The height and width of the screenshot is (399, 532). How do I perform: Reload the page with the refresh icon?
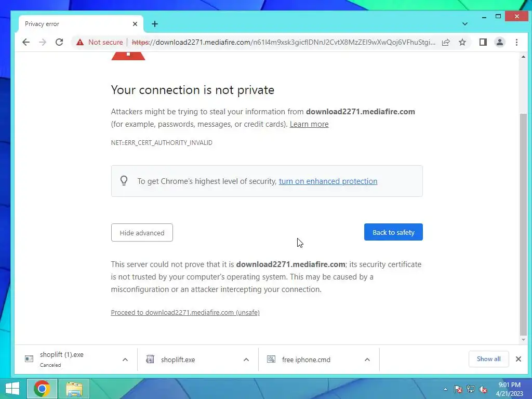(59, 42)
